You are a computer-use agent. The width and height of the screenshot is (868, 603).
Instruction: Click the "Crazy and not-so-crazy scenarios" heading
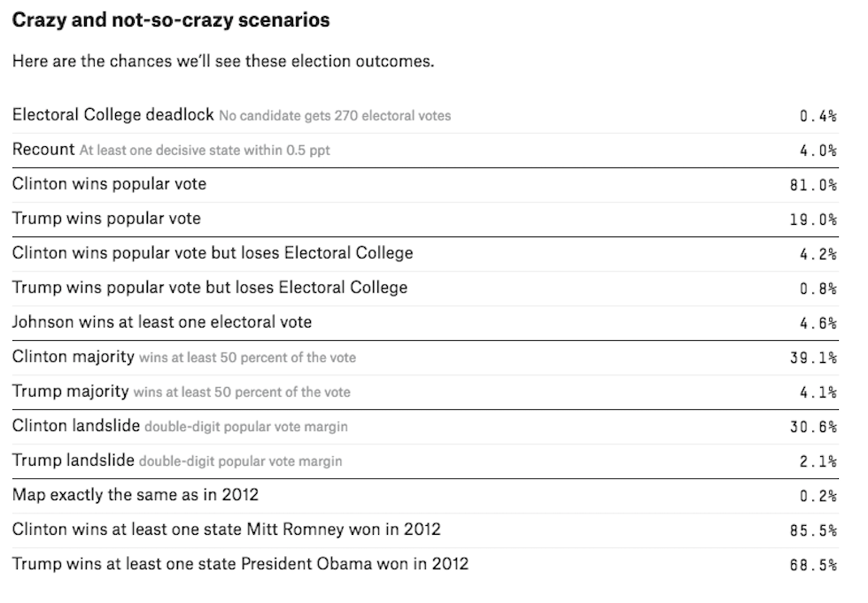point(171,19)
